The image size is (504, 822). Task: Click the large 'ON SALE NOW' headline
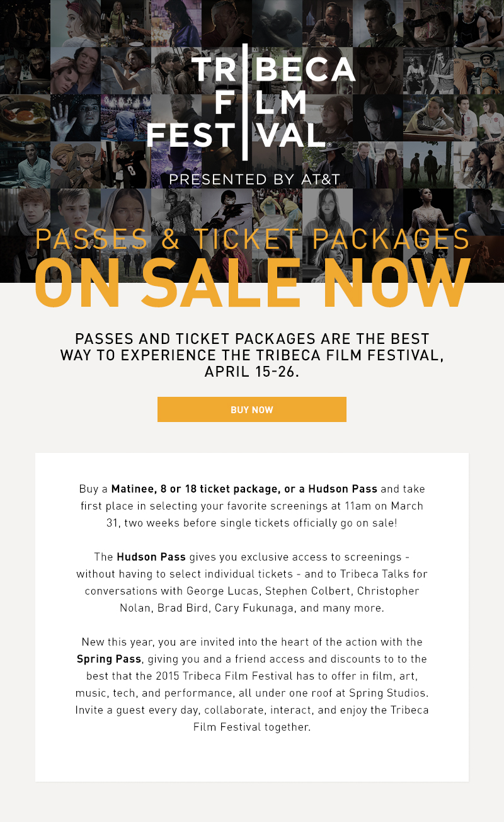pos(252,283)
